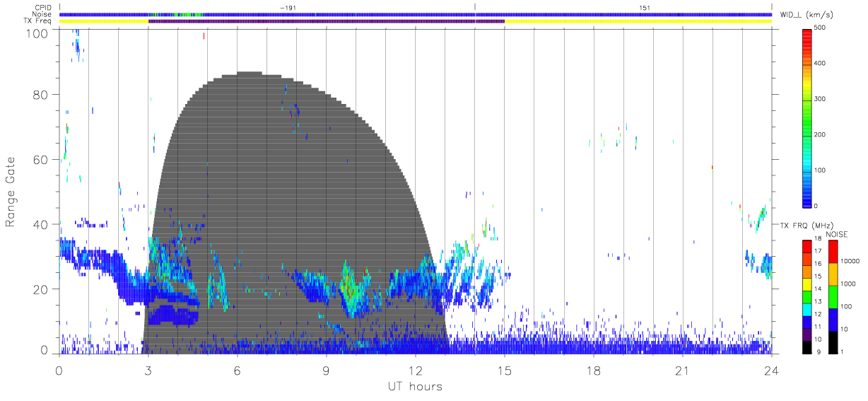
Task: Click the 24 tick on the UT hours axis
Action: (771, 370)
